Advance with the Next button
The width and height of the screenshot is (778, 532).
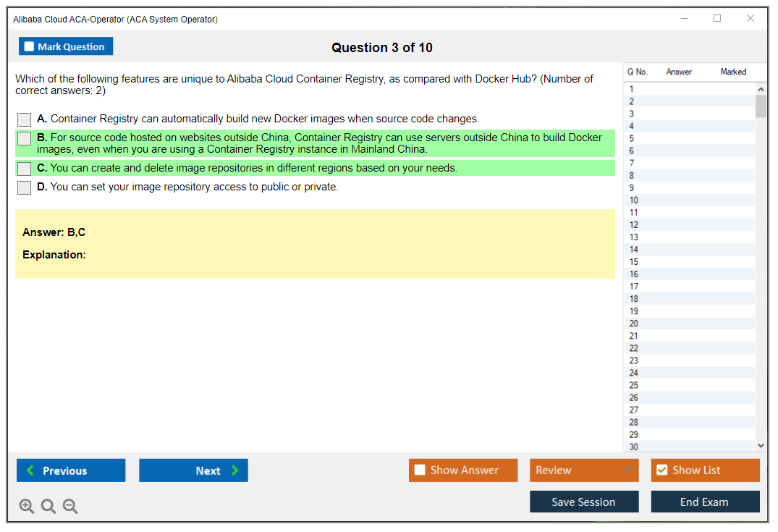[x=193, y=470]
